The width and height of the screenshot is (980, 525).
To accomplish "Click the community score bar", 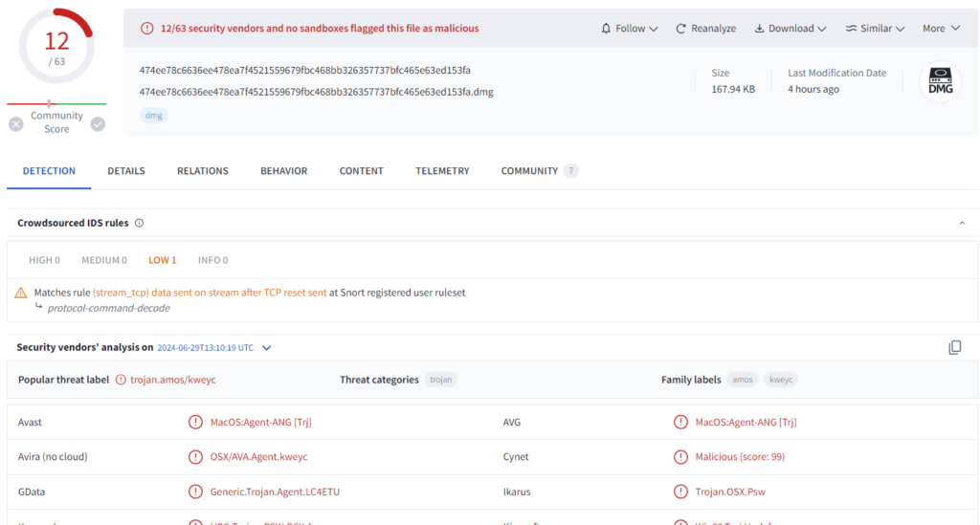I will pos(56,103).
